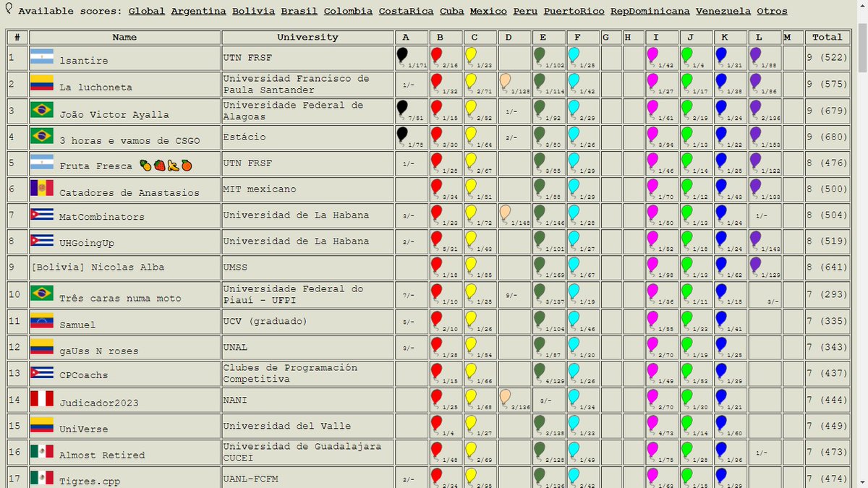868x488 pixels.
Task: Switch to the Brasil scoreboard
Action: (299, 11)
